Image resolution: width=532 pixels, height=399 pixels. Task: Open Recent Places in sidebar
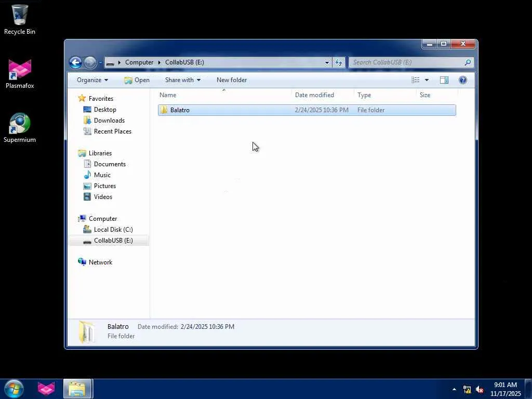pyautogui.click(x=112, y=131)
